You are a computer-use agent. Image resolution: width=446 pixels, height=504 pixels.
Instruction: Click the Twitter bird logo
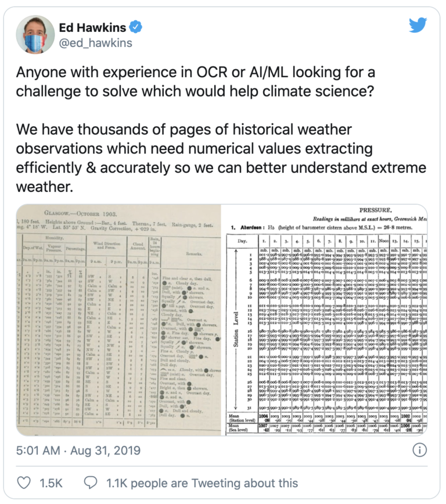(418, 25)
